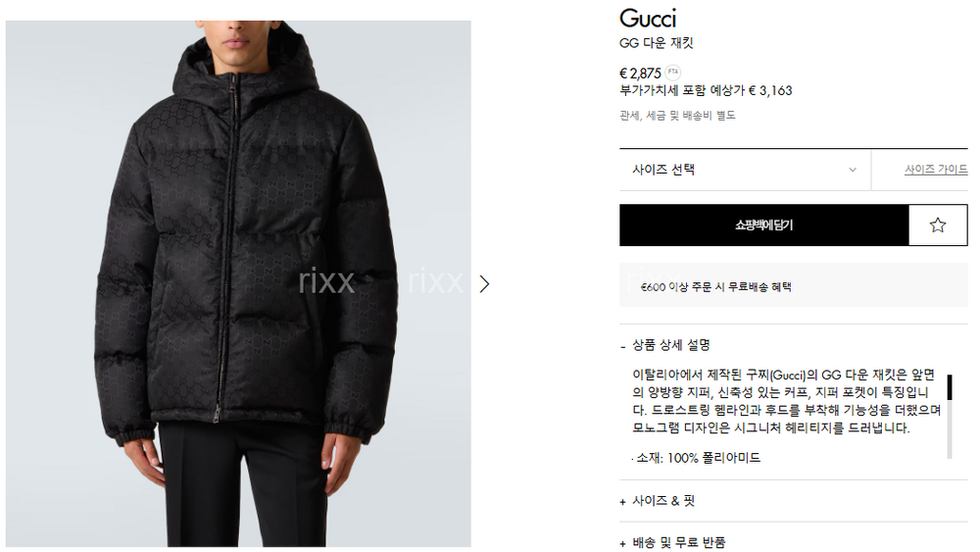The height and width of the screenshot is (552, 980).
Task: Click the GG 다운 재킷 product title
Action: point(657,43)
